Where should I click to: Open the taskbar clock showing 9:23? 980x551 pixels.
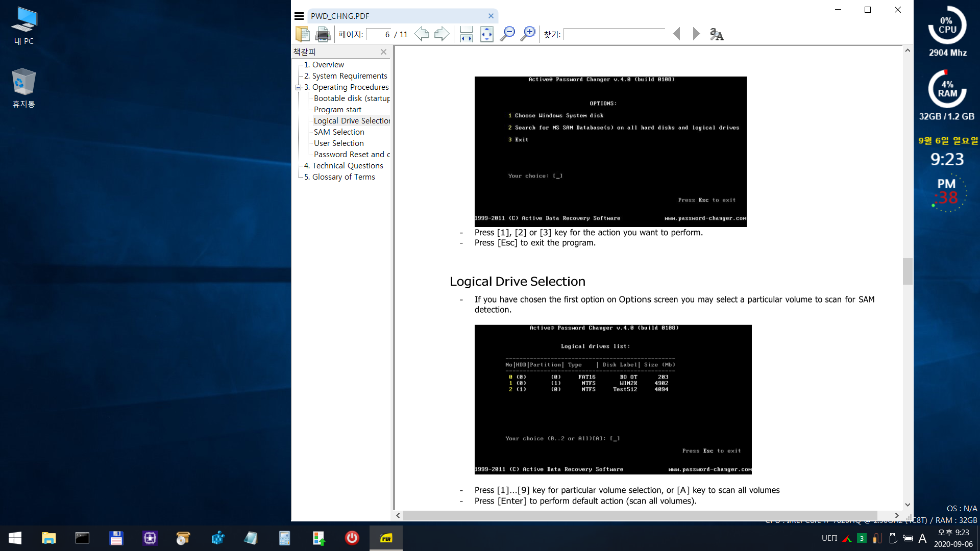coord(953,538)
